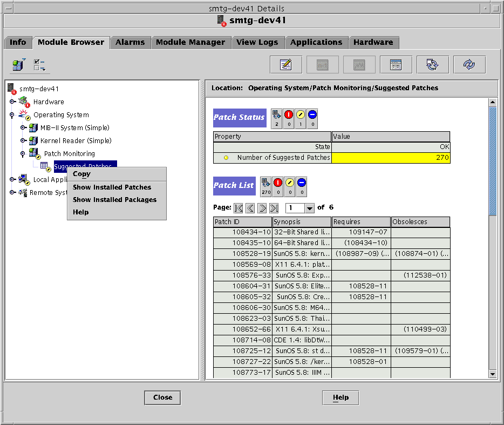Click the Requires column header
This screenshot has width=504, height=425.
(x=362, y=222)
